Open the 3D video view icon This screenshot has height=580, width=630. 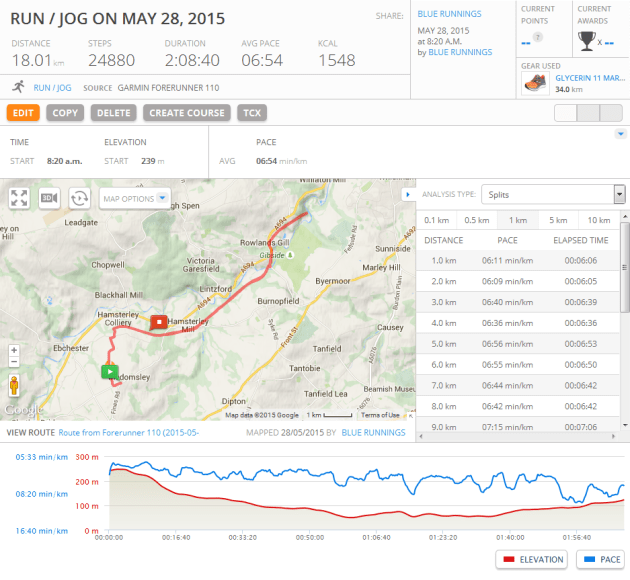coord(49,198)
